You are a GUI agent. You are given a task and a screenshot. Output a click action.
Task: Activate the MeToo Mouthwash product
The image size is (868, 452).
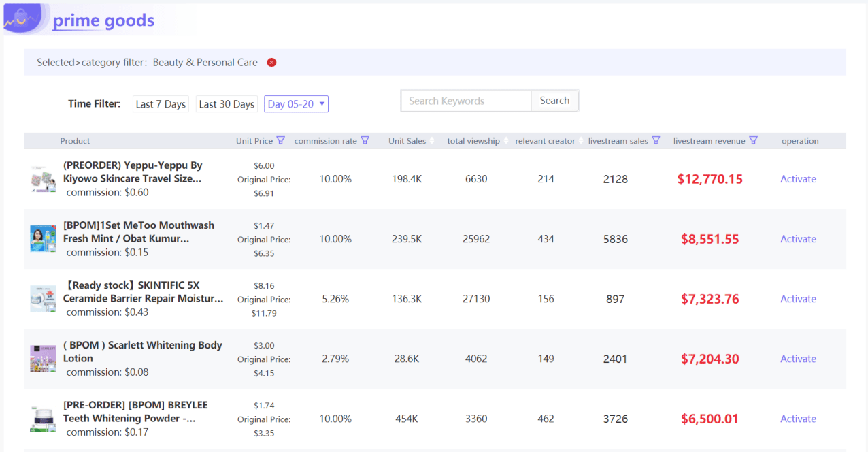coord(798,239)
